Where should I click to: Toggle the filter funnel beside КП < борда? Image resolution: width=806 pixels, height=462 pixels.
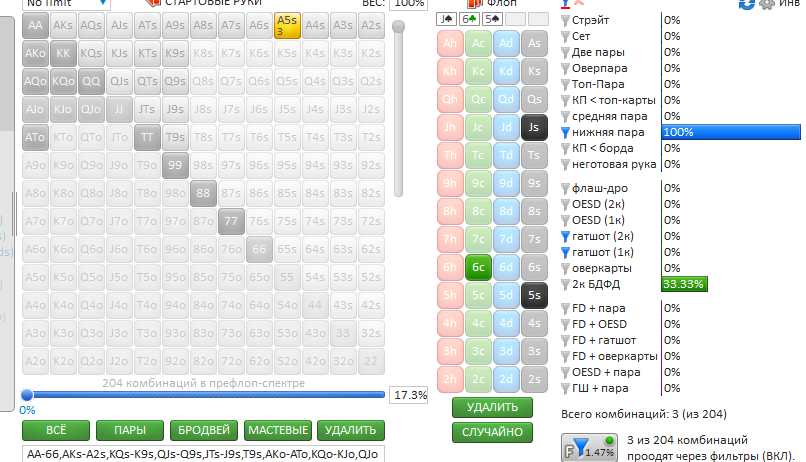[x=565, y=149]
